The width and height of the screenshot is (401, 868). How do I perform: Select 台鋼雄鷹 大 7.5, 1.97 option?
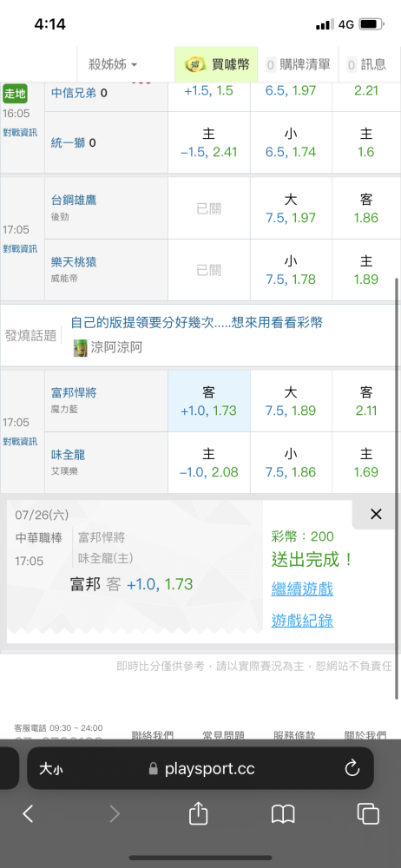(291, 208)
